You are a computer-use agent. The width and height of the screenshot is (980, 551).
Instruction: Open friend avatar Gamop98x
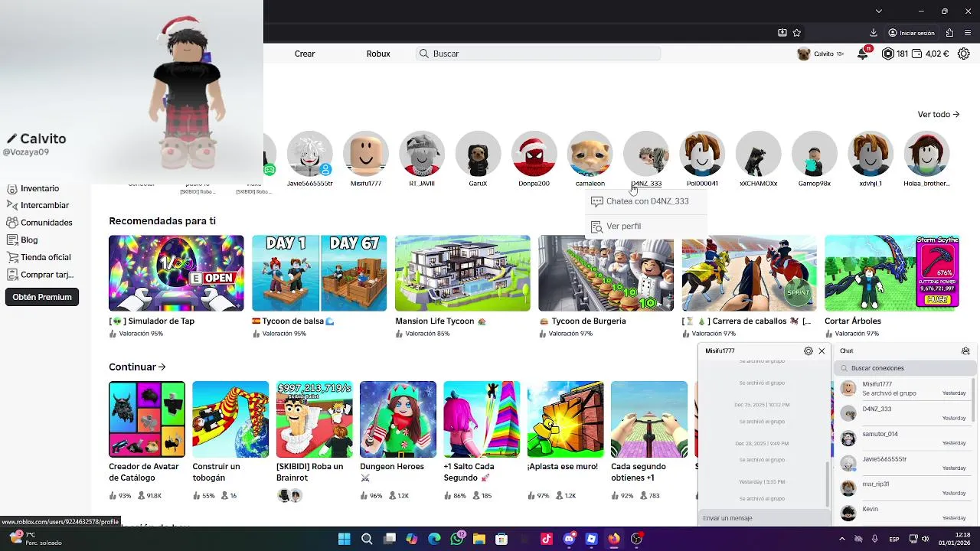point(815,154)
